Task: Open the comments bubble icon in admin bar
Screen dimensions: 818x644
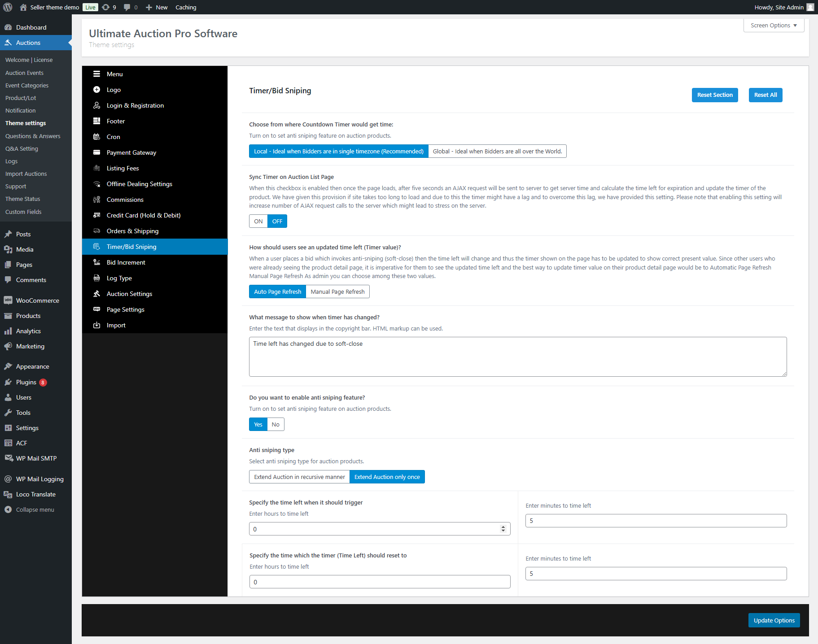Action: pyautogui.click(x=127, y=7)
